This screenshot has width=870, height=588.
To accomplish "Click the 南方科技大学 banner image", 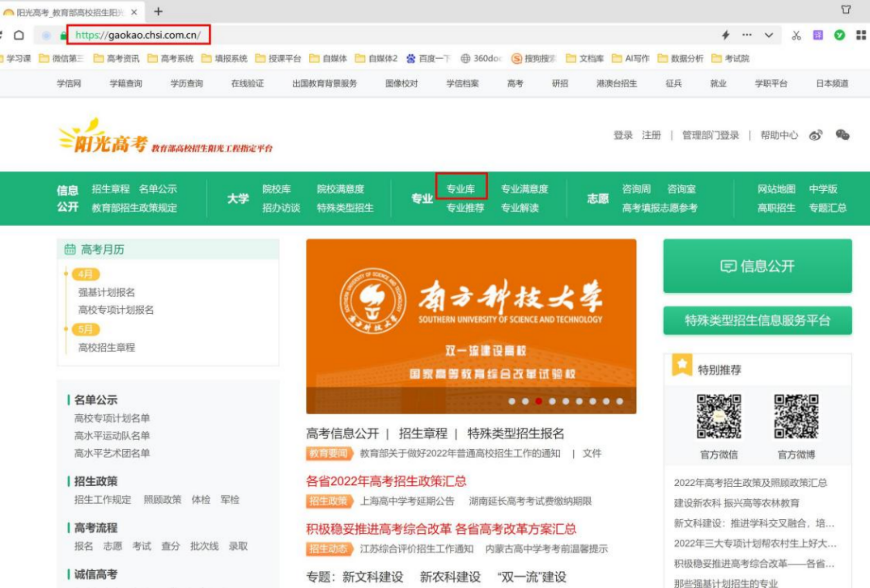I will [x=471, y=326].
